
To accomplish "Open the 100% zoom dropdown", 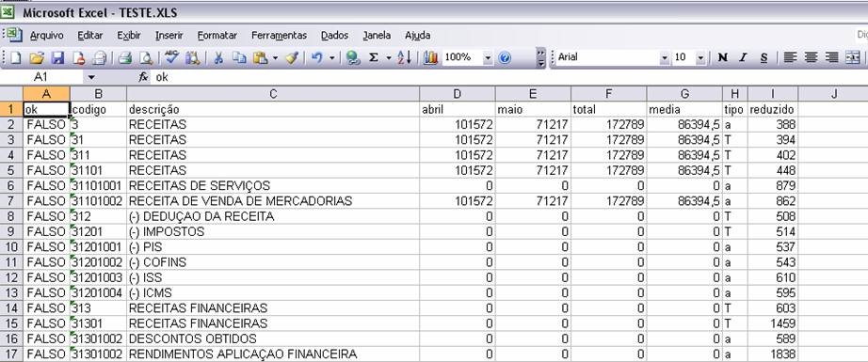I will tap(488, 57).
